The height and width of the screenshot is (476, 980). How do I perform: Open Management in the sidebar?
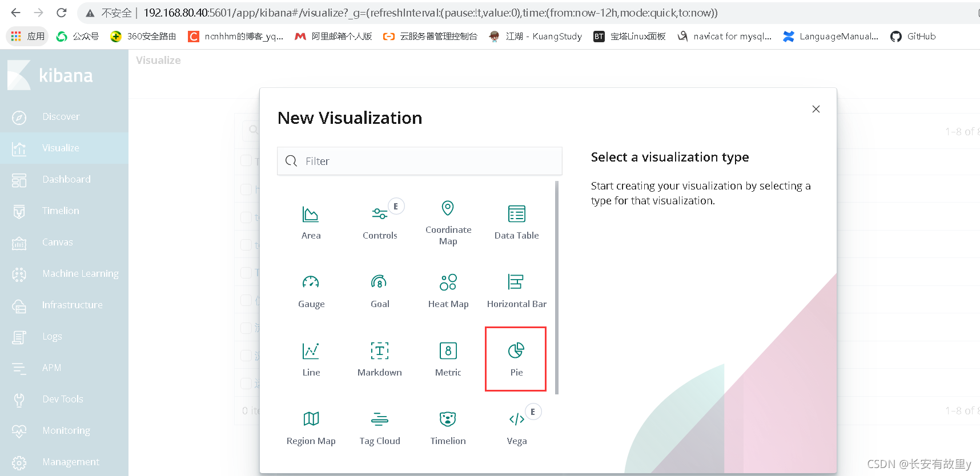pos(64,462)
